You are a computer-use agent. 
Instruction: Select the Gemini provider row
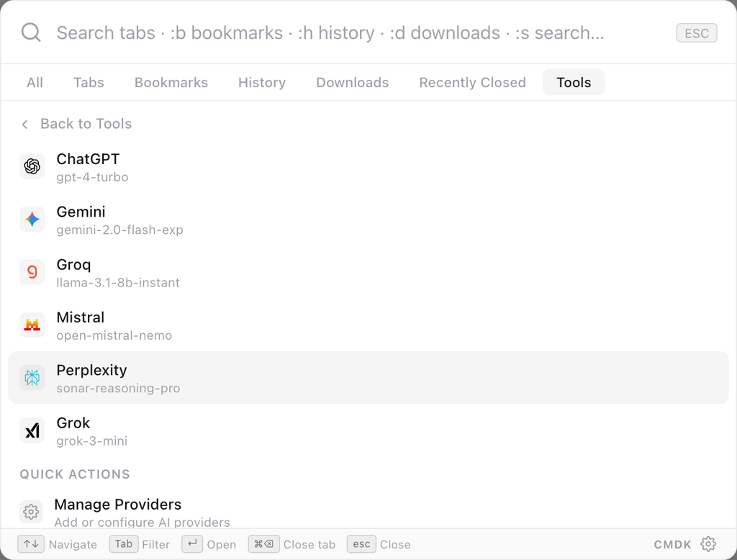click(368, 219)
